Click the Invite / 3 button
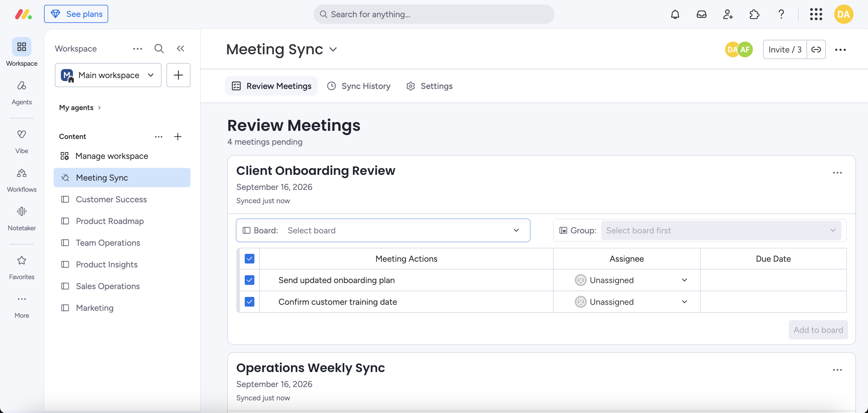Screen dimensions: 868x413 tap(785, 49)
